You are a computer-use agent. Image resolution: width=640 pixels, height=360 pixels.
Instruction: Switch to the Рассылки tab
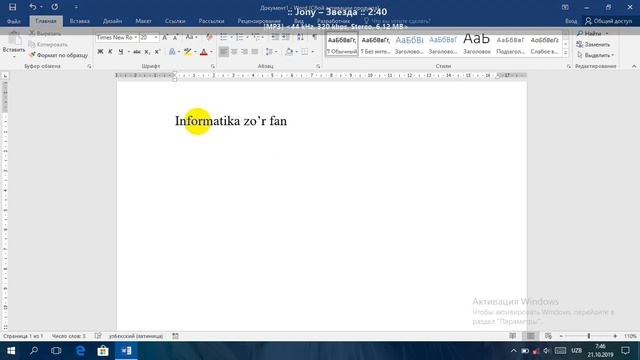pos(211,21)
